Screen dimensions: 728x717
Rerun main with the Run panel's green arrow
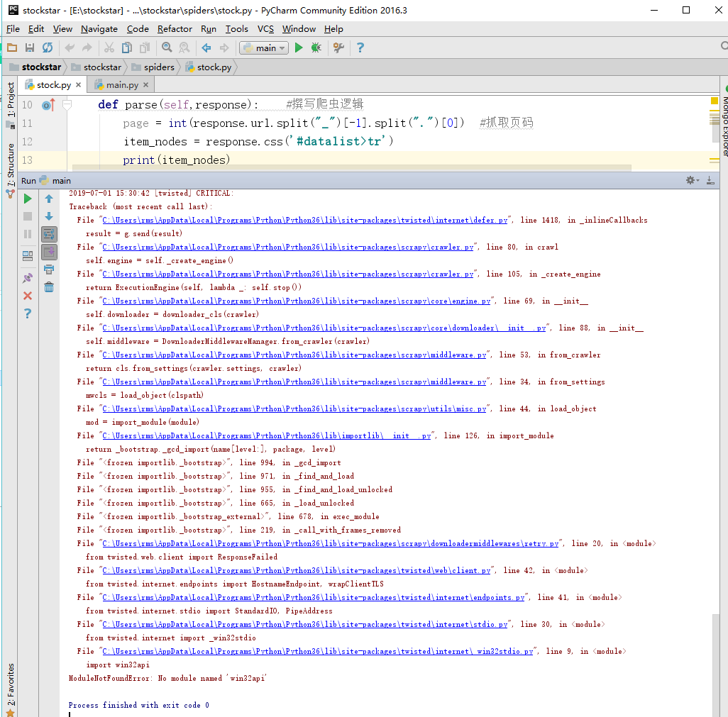pyautogui.click(x=28, y=199)
